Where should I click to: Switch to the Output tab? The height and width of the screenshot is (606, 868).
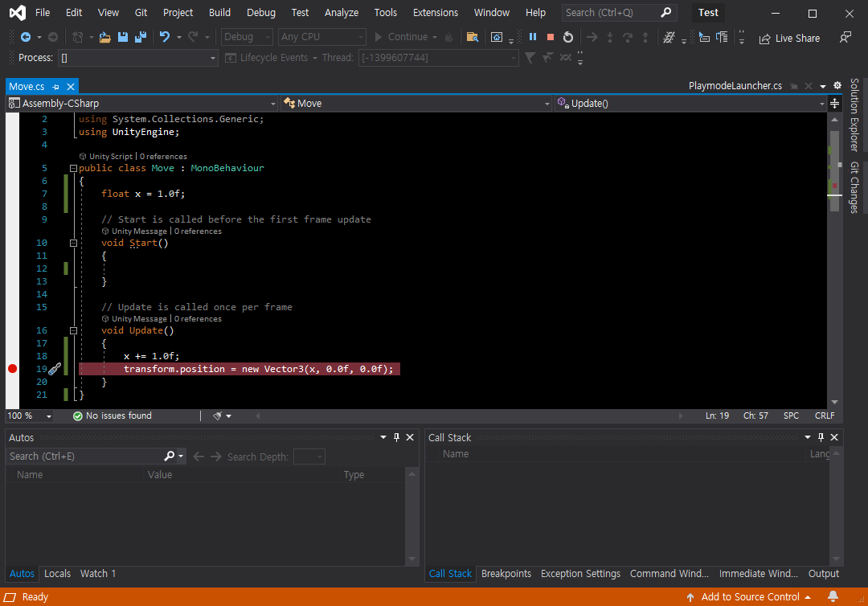click(x=823, y=574)
